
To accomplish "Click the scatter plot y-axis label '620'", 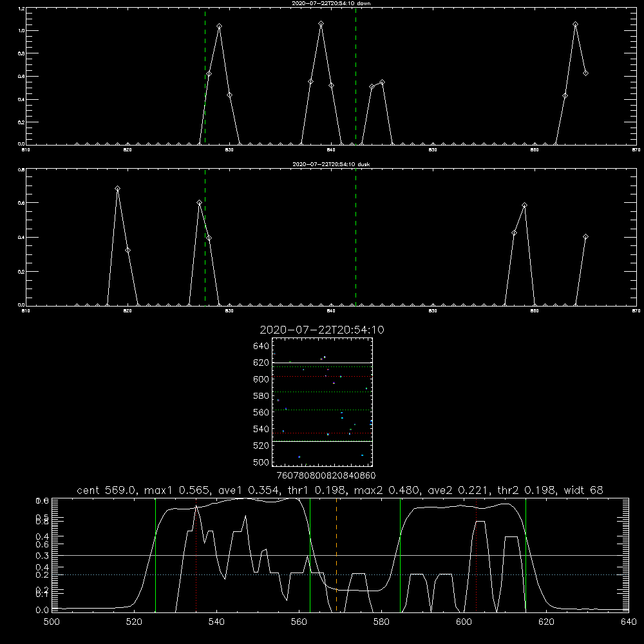I will click(x=261, y=363).
